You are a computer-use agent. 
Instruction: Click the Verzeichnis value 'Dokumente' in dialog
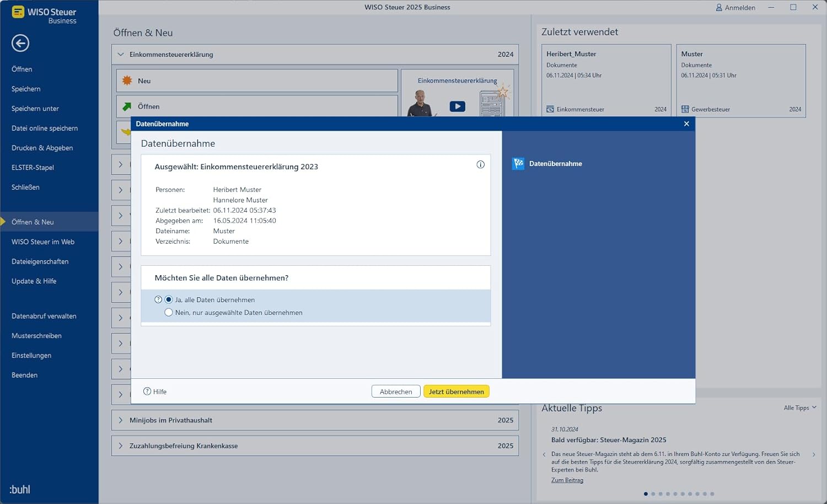coord(230,241)
